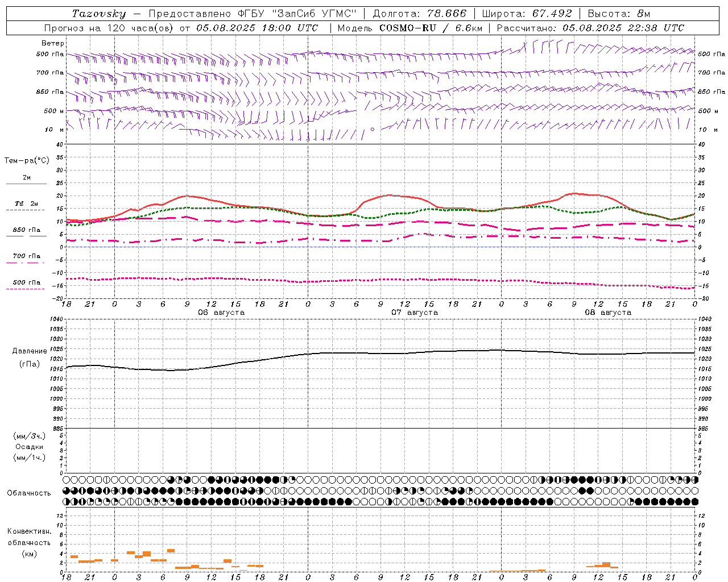Click the calm-wind circle symbol in 10 м row

(373, 130)
